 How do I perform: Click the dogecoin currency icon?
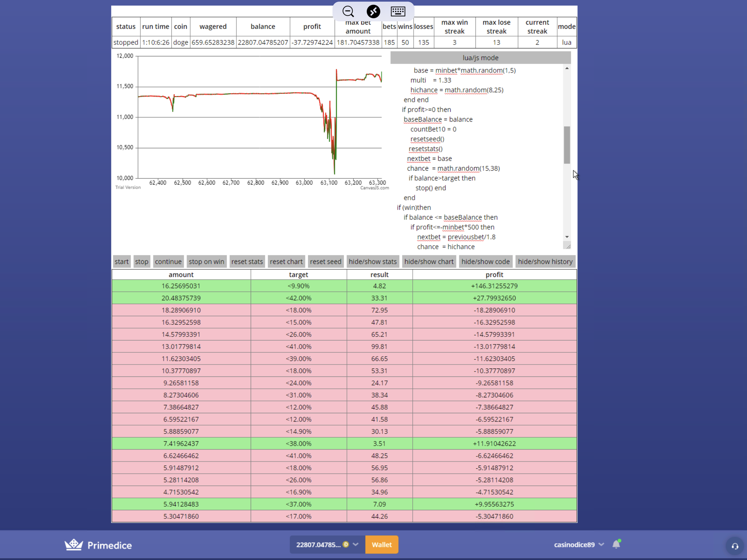[345, 544]
